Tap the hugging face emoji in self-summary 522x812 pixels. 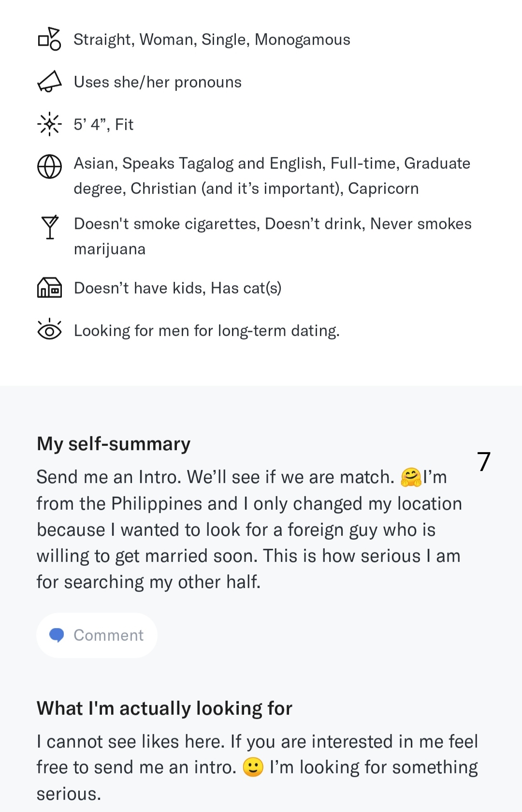411,477
